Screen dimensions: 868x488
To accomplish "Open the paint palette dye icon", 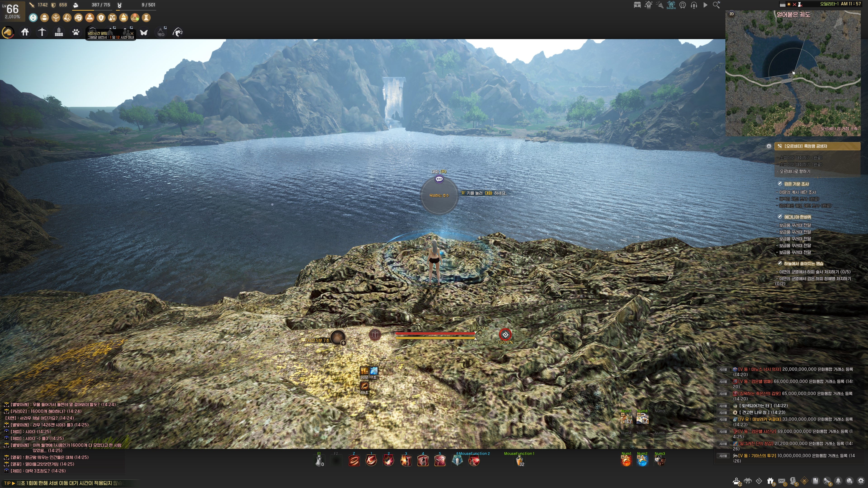I will (78, 18).
